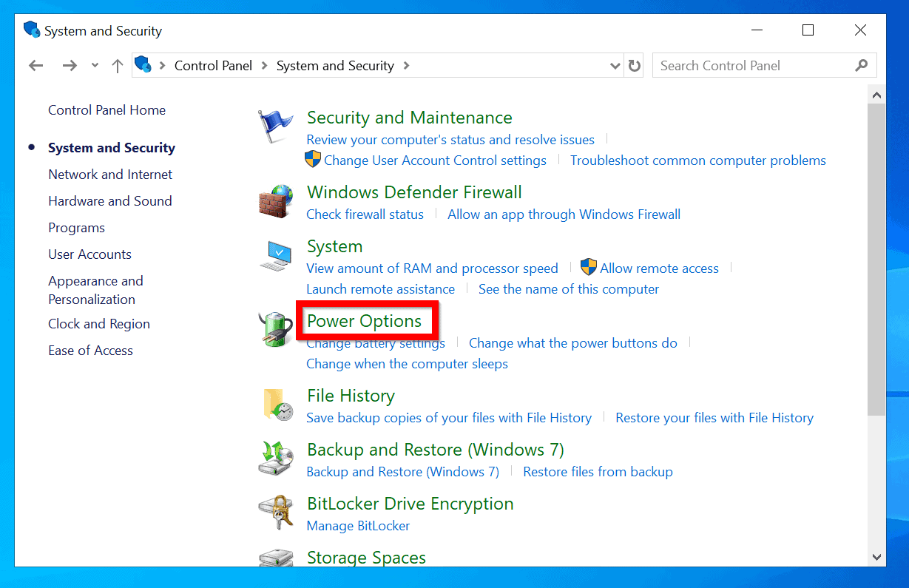
Task: Click Restore your files with File History
Action: point(714,418)
